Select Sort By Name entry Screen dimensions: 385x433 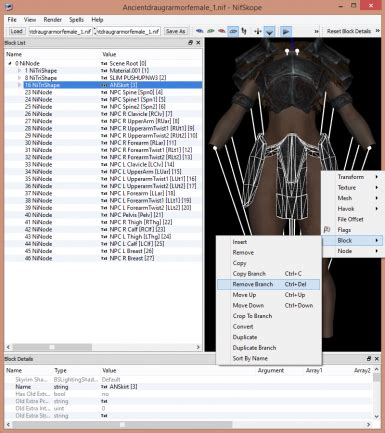pos(268,358)
